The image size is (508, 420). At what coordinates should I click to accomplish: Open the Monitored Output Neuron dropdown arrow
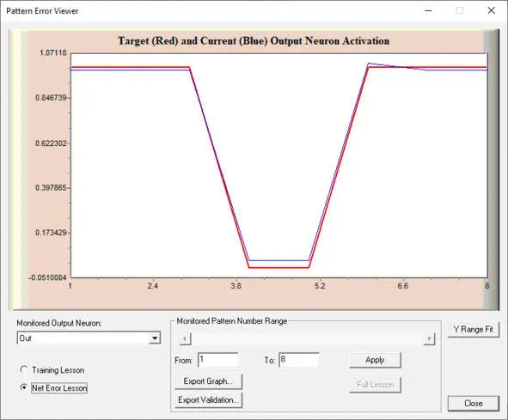tap(155, 338)
